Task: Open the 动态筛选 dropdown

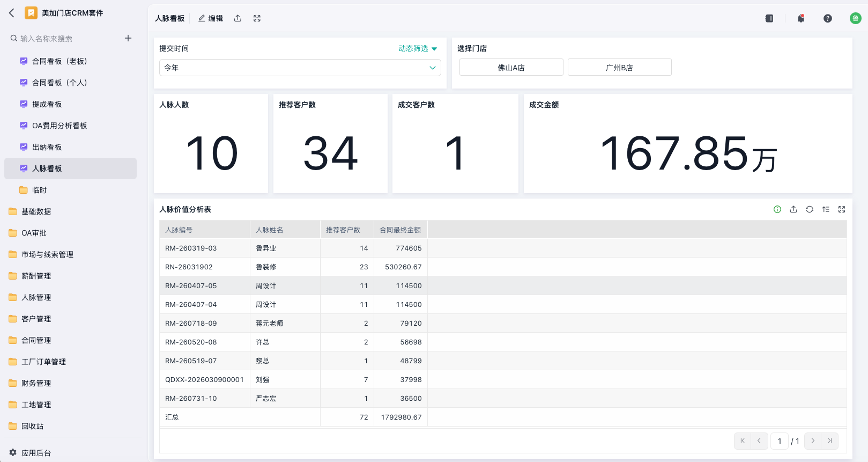Action: [418, 48]
